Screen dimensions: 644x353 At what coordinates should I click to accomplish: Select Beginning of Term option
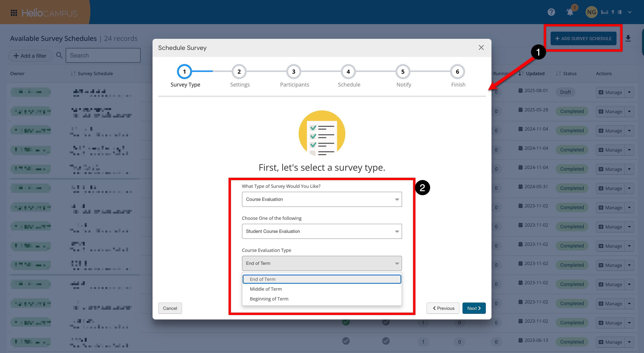pyautogui.click(x=269, y=299)
